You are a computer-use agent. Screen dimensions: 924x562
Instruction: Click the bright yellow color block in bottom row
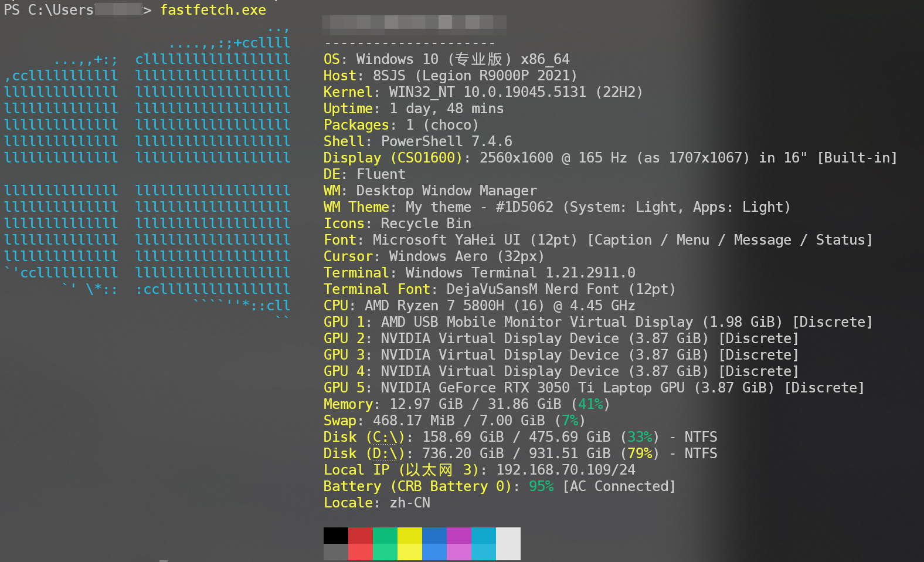point(410,552)
